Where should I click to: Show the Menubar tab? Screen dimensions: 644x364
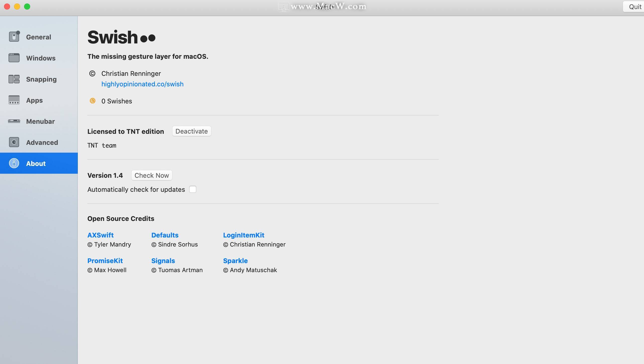tap(39, 121)
